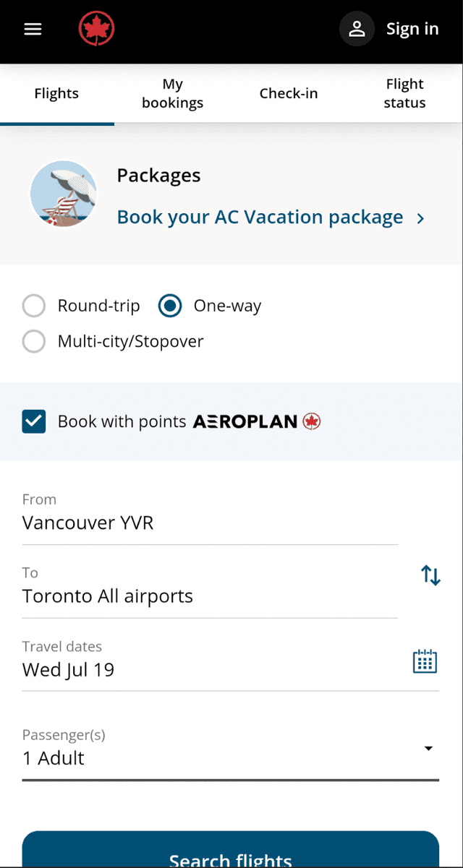
Task: Click the To field Toronto All airports
Action: tap(210, 596)
